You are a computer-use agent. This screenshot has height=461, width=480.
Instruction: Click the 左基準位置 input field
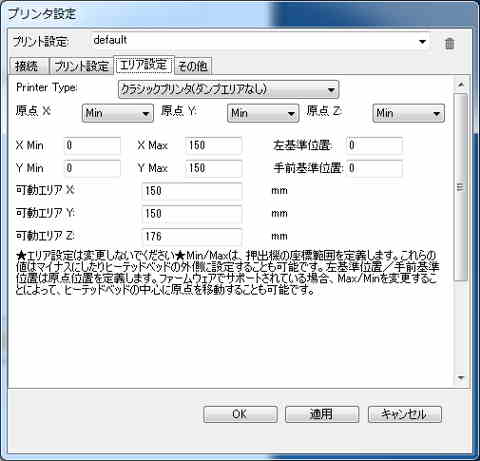pos(374,145)
